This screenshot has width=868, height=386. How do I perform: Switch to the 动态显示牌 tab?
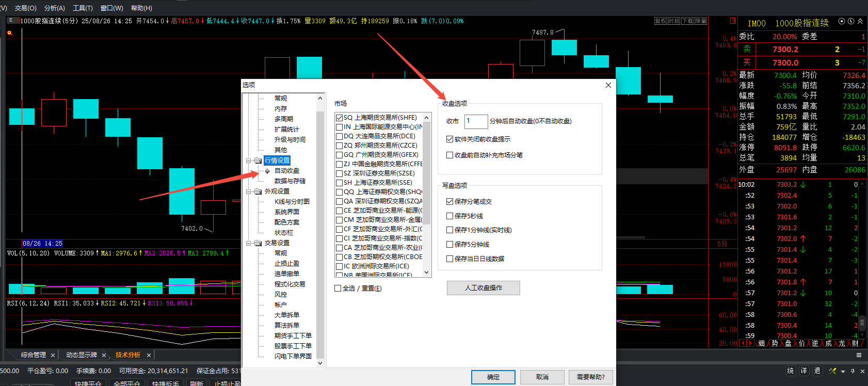click(x=81, y=355)
